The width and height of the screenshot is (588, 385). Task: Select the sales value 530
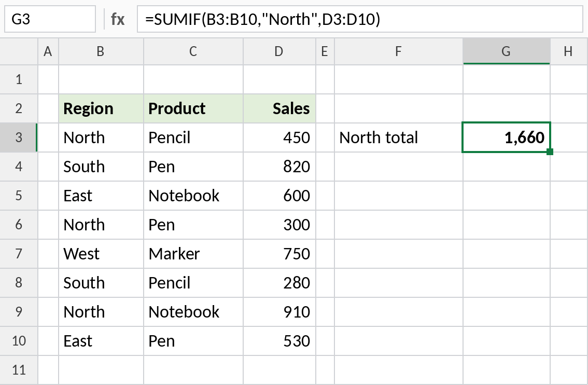click(279, 341)
